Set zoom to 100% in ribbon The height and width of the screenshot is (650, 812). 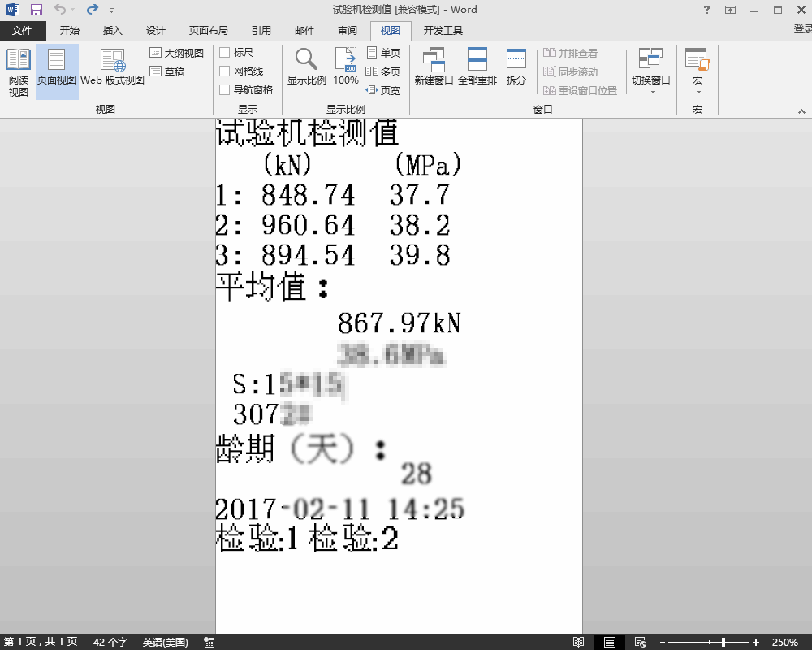coord(346,67)
